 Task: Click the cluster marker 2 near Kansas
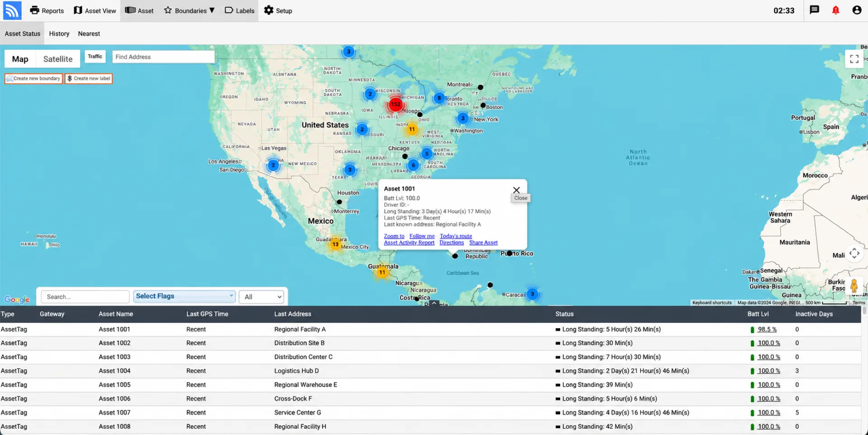(x=362, y=129)
